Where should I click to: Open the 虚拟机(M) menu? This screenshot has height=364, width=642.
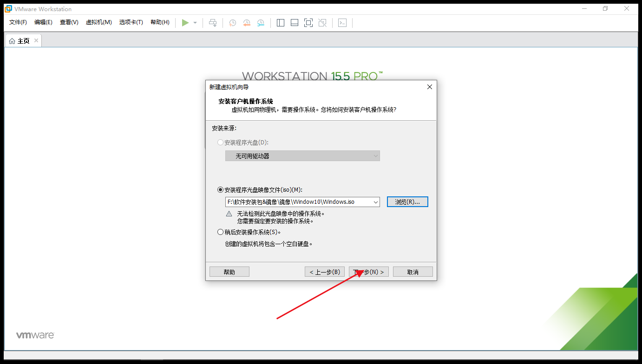99,22
